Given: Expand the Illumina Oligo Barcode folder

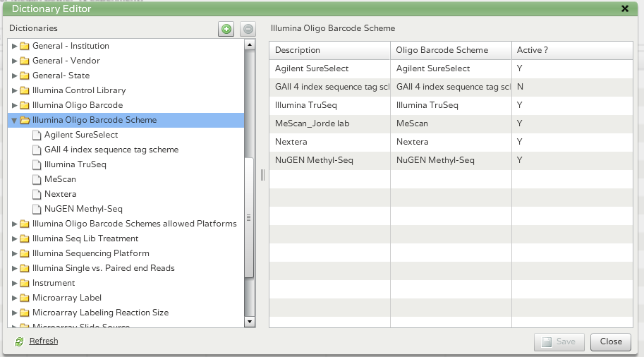Looking at the screenshot, I should [14, 105].
